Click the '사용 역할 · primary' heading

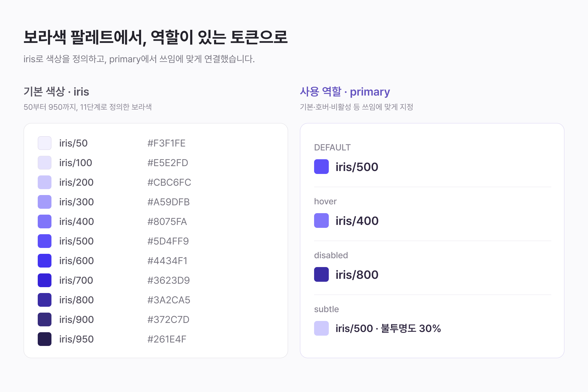coord(345,92)
